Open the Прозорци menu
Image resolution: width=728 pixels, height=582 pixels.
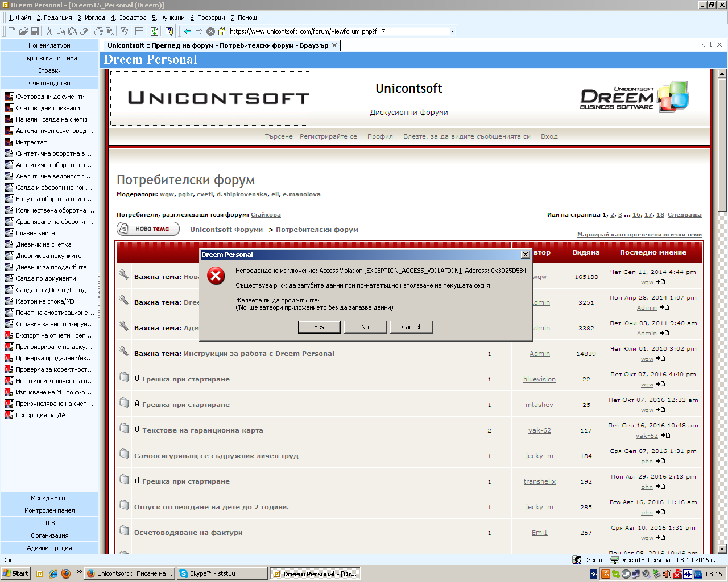208,18
